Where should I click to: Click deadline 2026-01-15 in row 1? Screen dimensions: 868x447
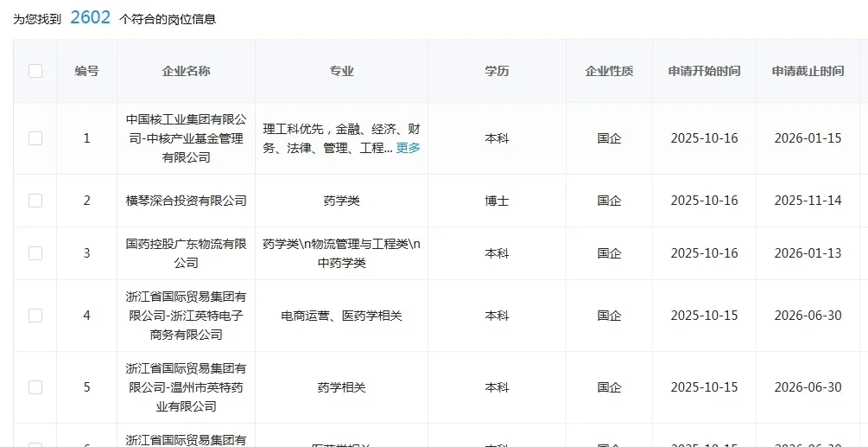coord(808,138)
